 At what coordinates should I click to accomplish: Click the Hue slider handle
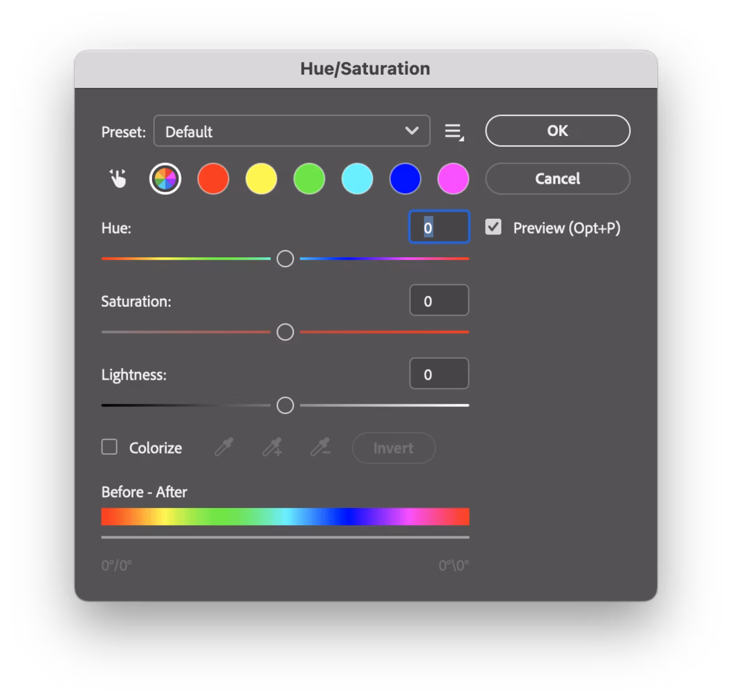(285, 258)
